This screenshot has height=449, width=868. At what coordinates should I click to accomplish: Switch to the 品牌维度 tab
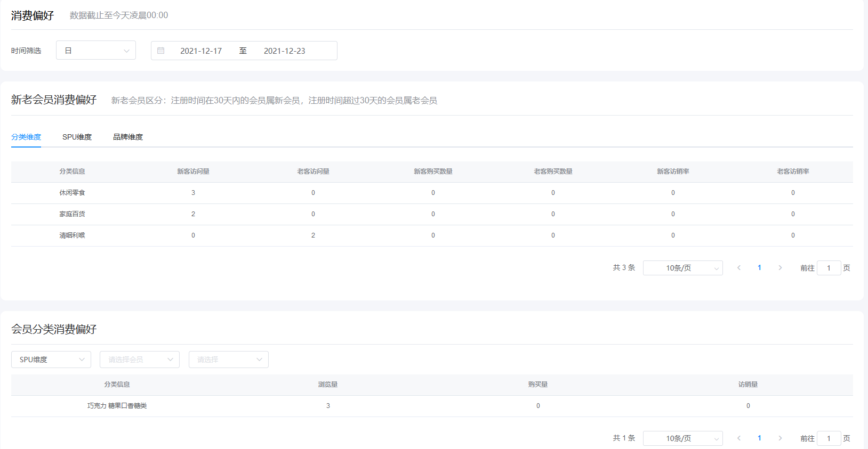click(x=128, y=137)
